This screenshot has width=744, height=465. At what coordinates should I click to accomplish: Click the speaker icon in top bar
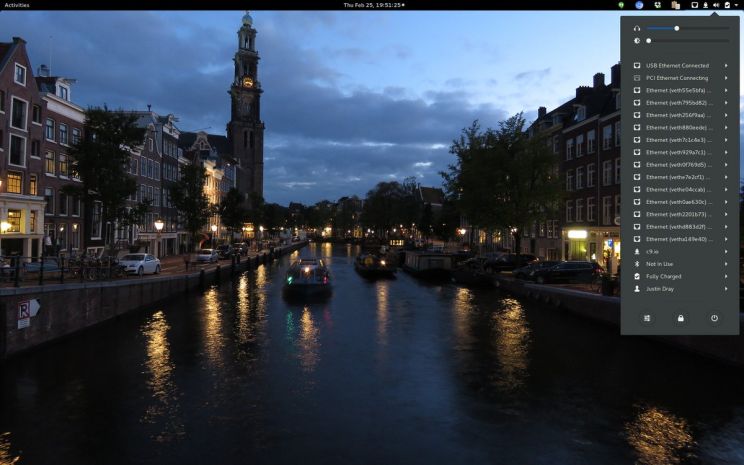point(717,5)
